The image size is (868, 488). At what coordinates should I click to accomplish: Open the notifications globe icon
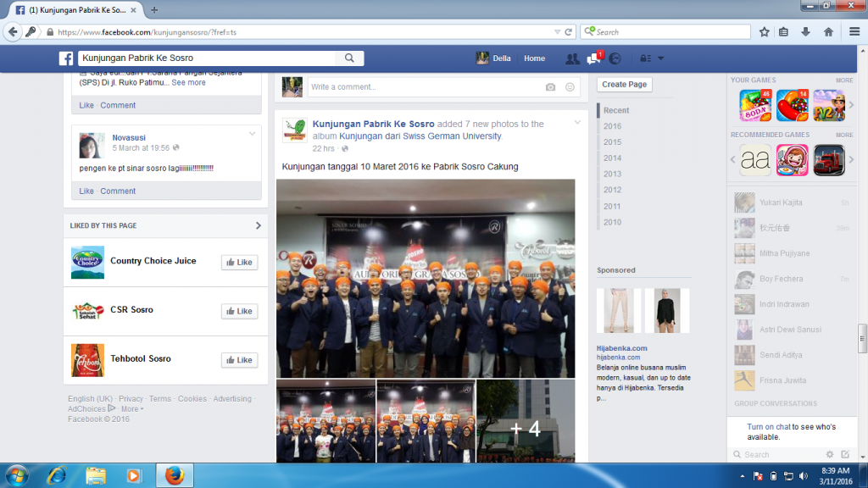[x=615, y=58]
